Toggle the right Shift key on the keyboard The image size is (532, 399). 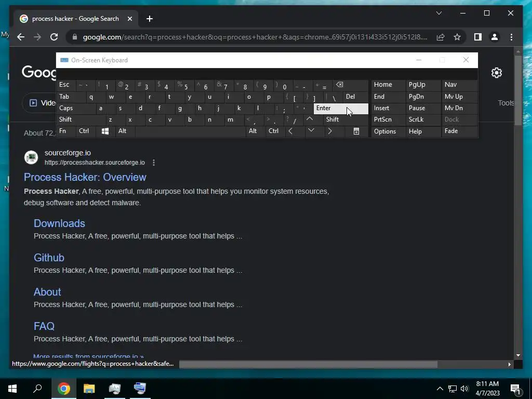345,119
